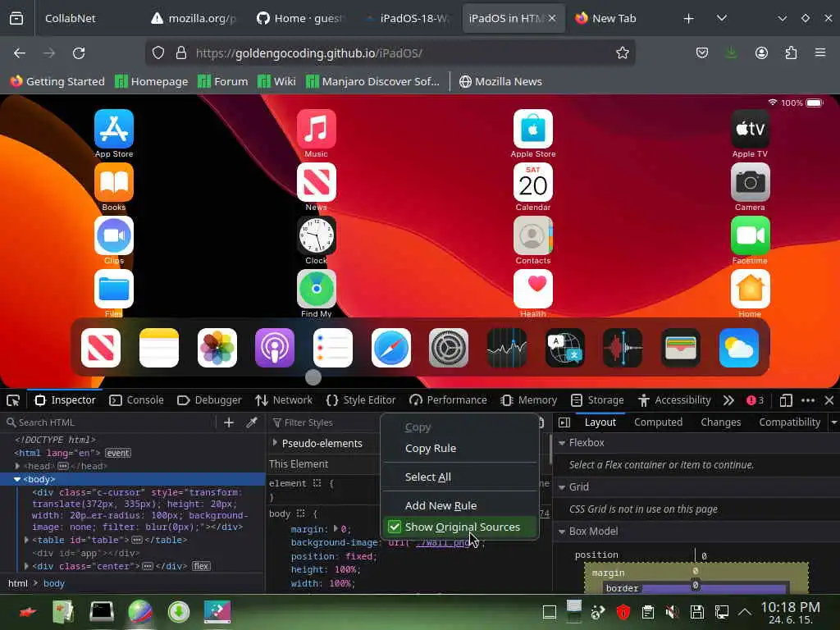This screenshot has width=840, height=630.
Task: Open Mozilla News bookmark
Action: (500, 81)
